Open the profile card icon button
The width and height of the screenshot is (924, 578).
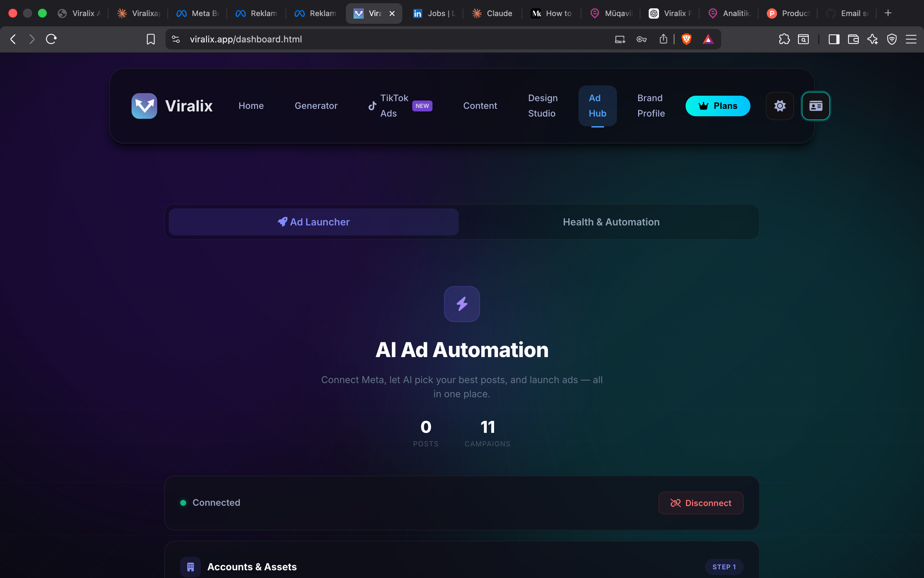816,106
